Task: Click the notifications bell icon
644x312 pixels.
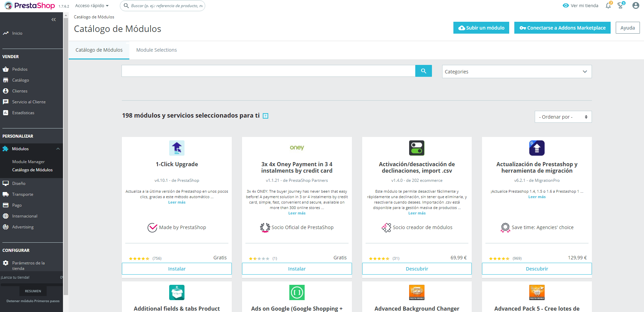Action: (x=608, y=5)
